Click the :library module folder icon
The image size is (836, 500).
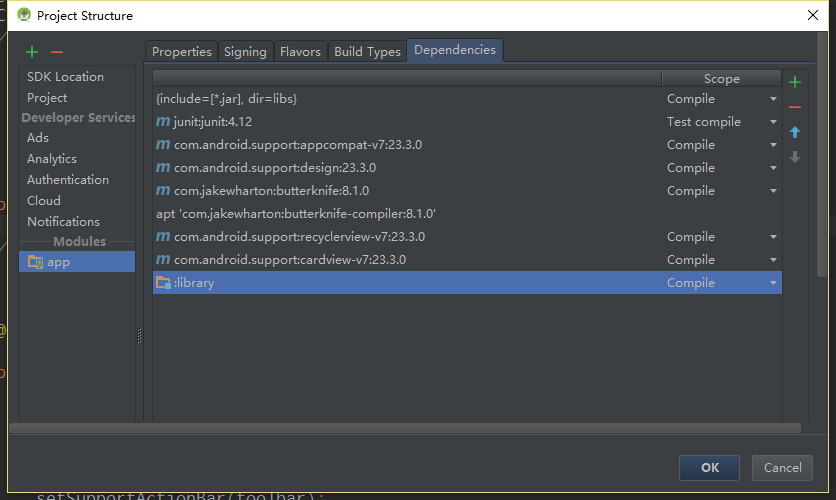coord(163,283)
